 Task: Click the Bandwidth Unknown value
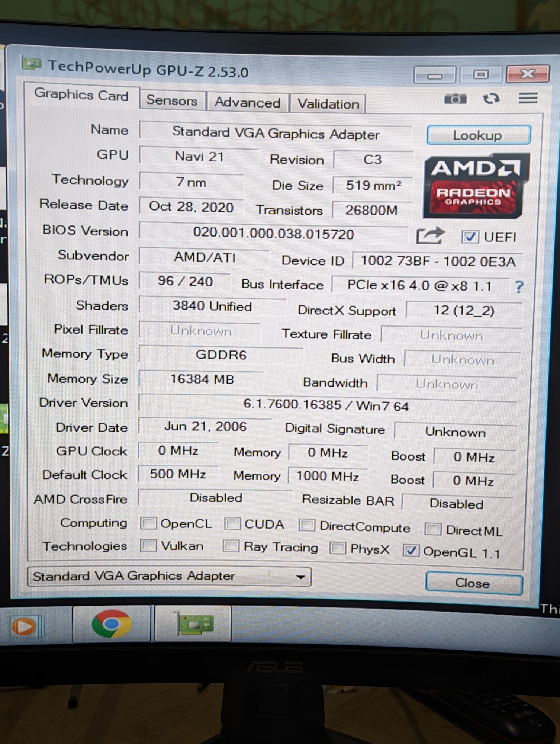coord(447,384)
